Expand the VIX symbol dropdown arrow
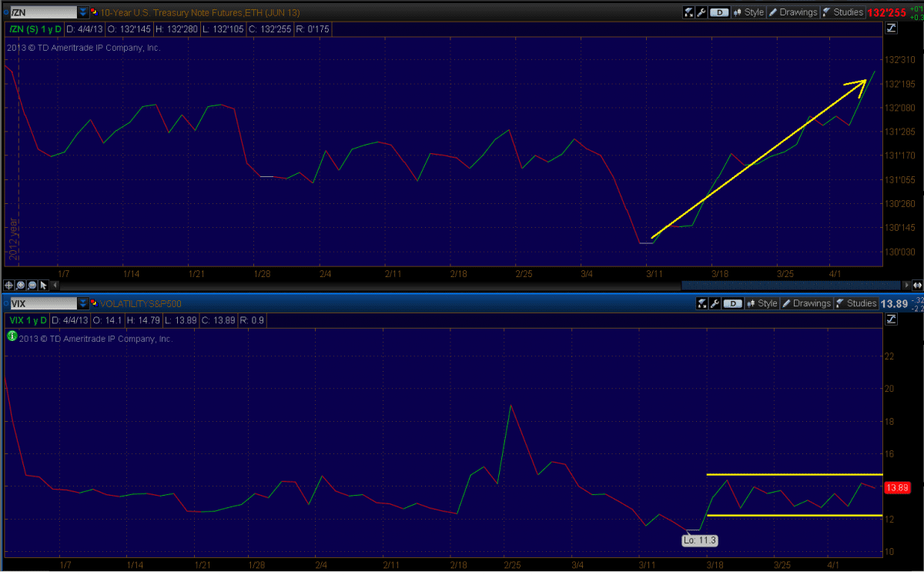 click(x=82, y=303)
